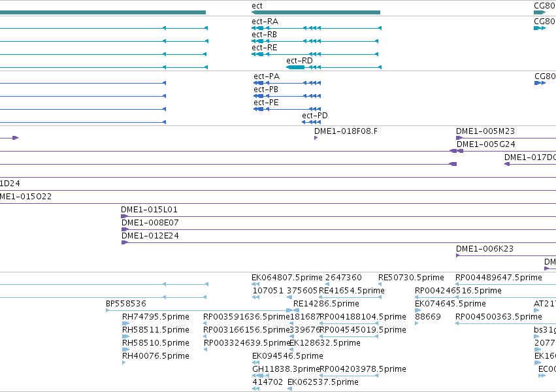The height and width of the screenshot is (392, 556).
Task: Click the RP004489647.5prime EST label
Action: click(499, 278)
